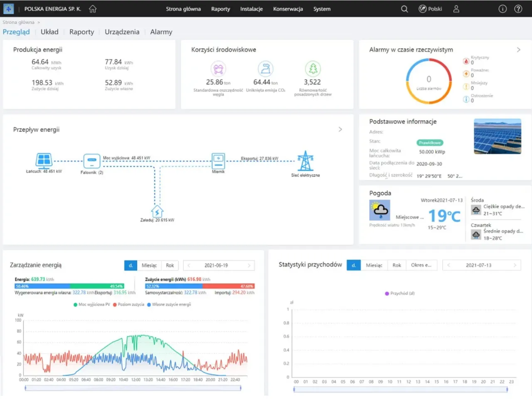Viewport: 532px width, 400px height.
Task: Click the power grid tower icon
Action: coord(305,161)
